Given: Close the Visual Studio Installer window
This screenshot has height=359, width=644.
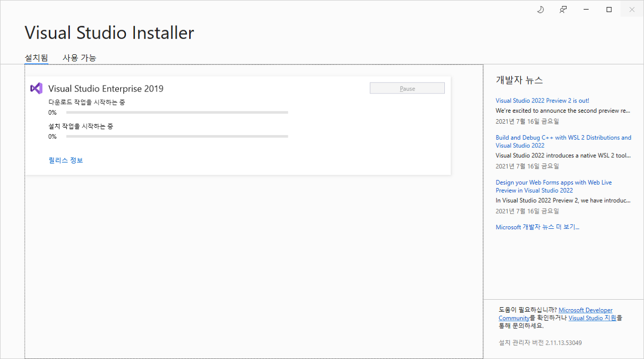Looking at the screenshot, I should pos(632,10).
